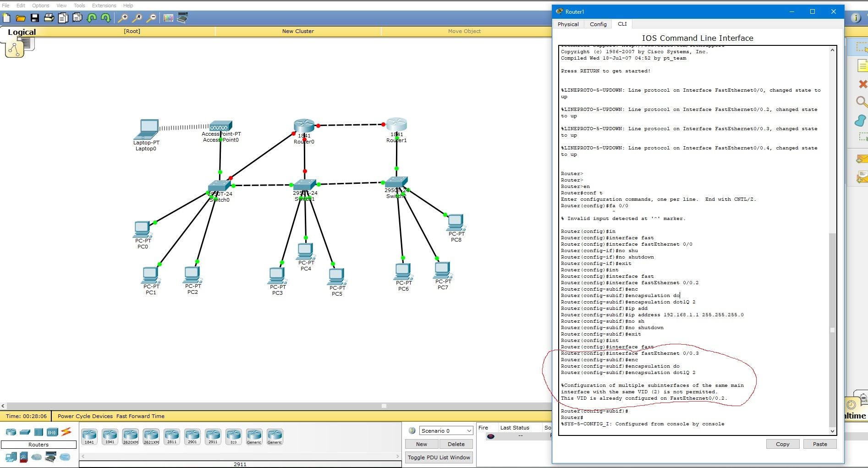Undo the last action with the green arrow
This screenshot has width=868, height=468.
[x=92, y=18]
